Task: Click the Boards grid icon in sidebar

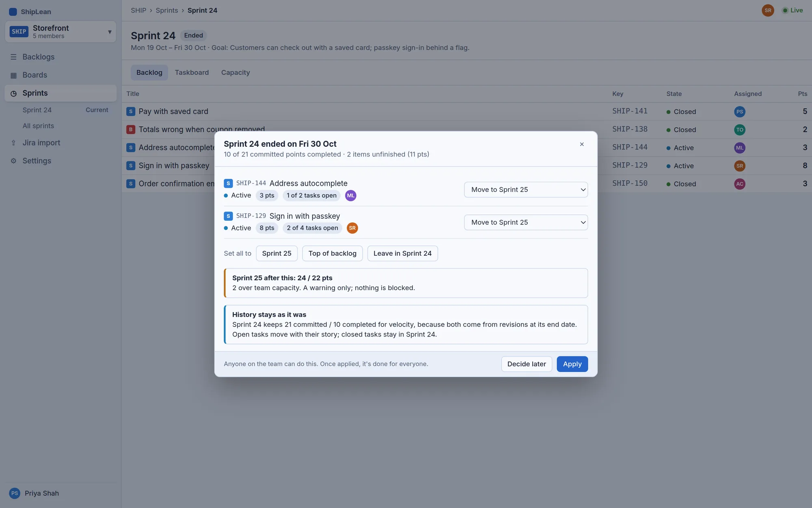Action: point(13,75)
